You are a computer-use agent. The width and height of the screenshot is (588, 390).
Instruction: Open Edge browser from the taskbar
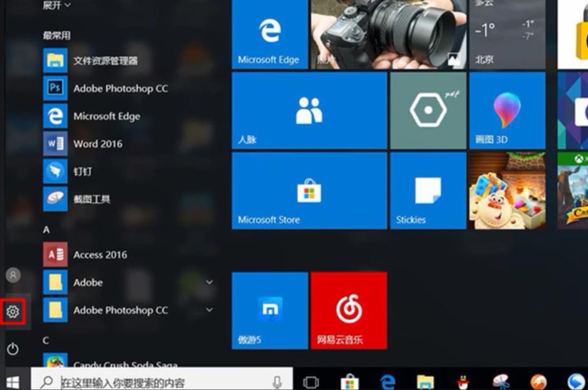point(388,383)
